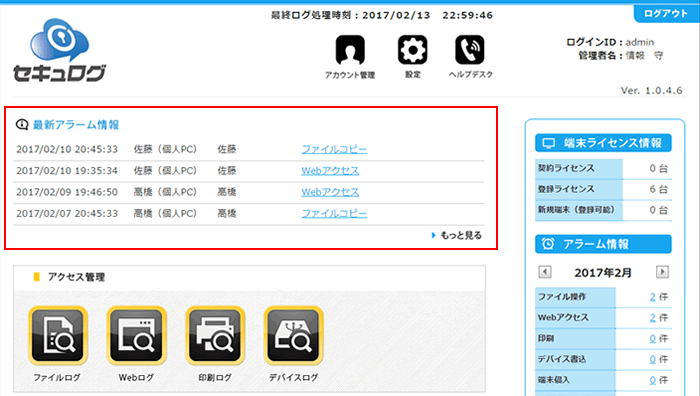
Task: Click the ファイル操作 count link
Action: coord(653,297)
